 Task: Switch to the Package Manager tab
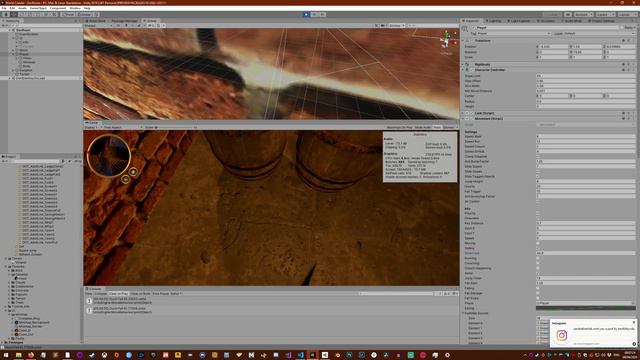pos(124,20)
